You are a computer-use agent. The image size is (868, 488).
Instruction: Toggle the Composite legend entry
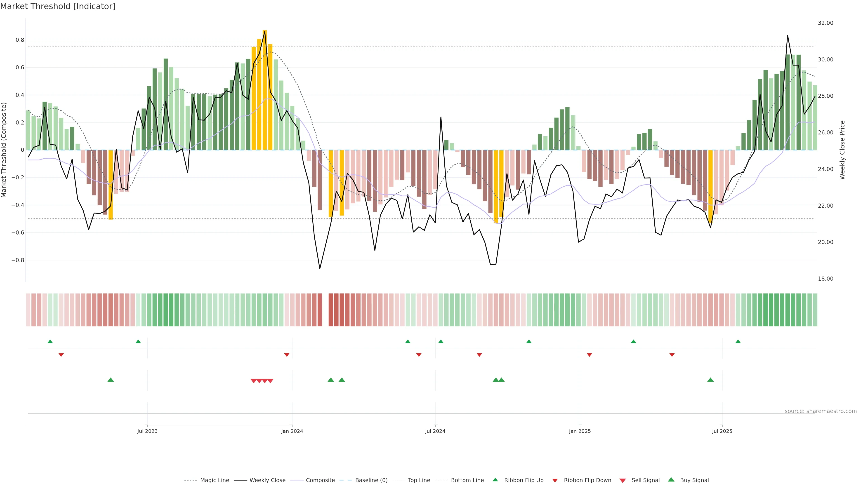coord(320,480)
